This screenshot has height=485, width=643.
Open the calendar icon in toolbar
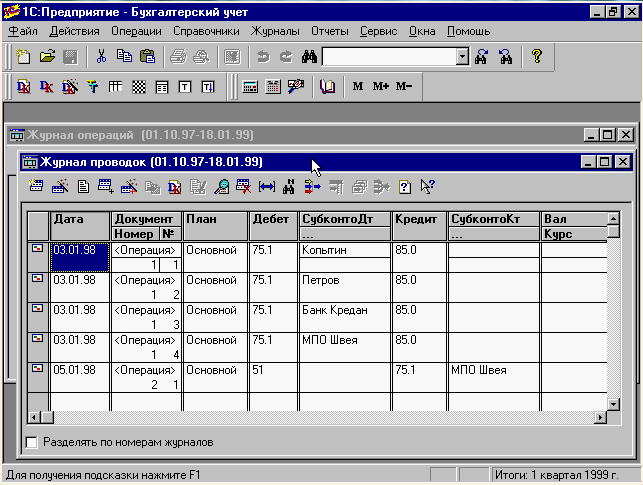pos(272,87)
